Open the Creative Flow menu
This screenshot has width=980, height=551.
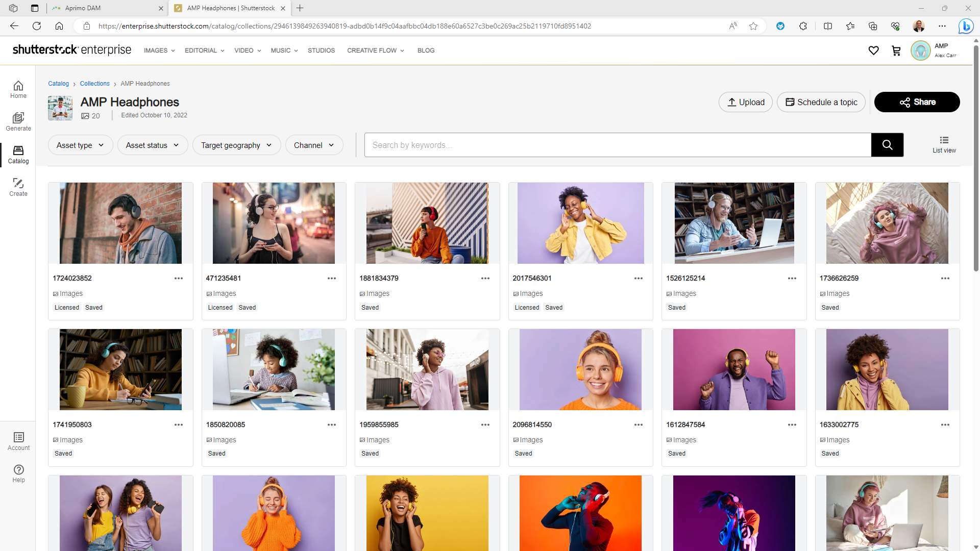click(376, 51)
